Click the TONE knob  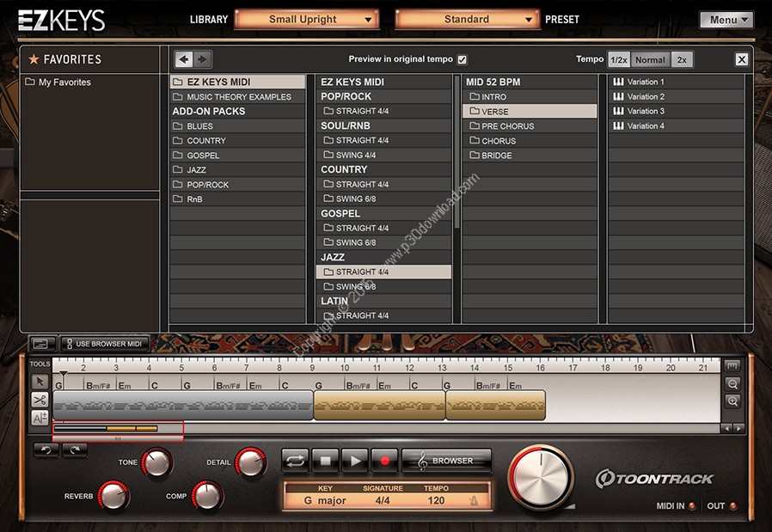(x=157, y=463)
